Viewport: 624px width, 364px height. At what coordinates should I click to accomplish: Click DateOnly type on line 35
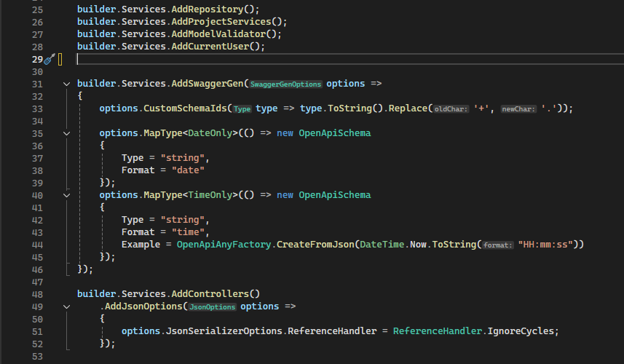click(x=210, y=133)
